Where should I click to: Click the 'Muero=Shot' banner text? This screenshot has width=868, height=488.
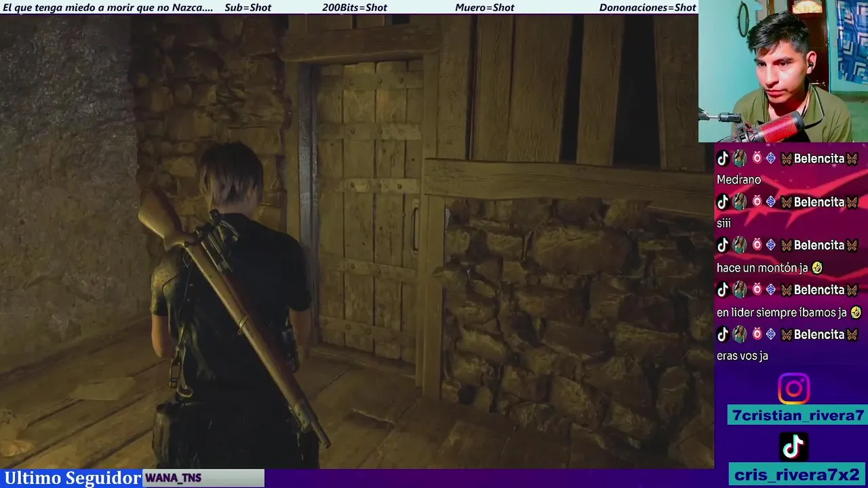(x=485, y=7)
